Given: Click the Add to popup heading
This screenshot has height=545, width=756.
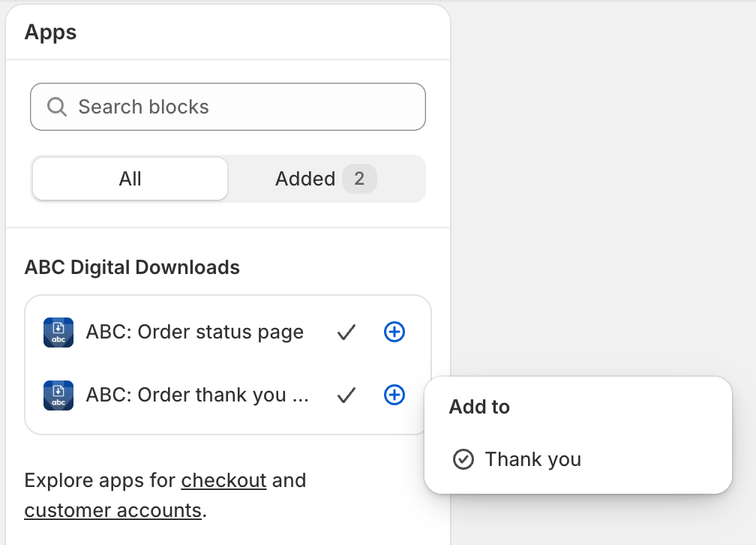Looking at the screenshot, I should [479, 407].
